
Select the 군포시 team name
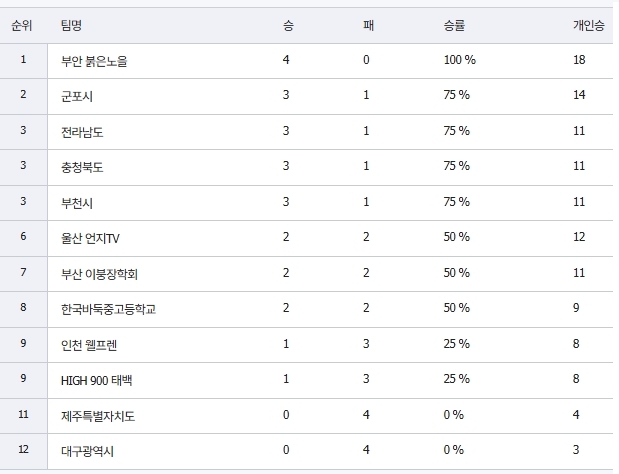pos(77,96)
